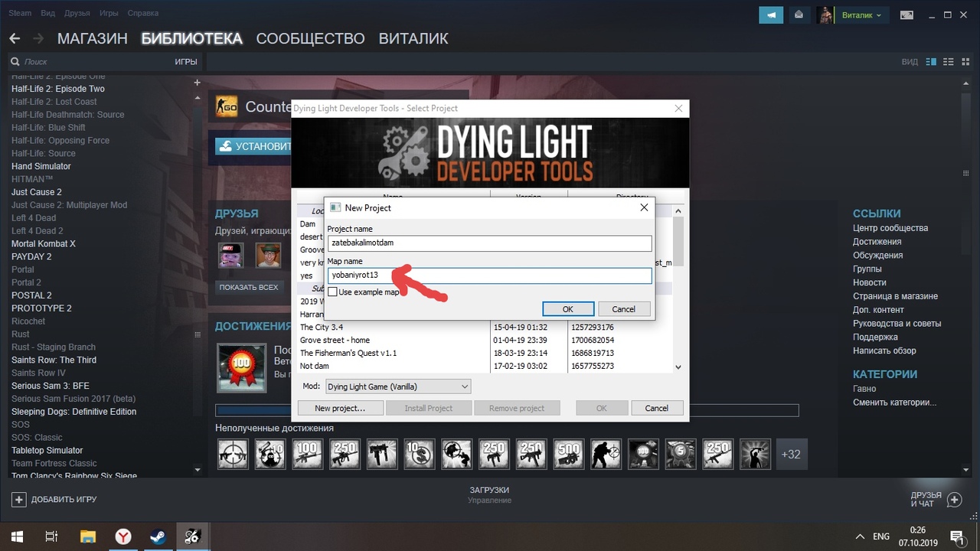Go to the СООБЩЕСТВО tab
Image resolution: width=980 pixels, height=551 pixels.
pos(310,38)
